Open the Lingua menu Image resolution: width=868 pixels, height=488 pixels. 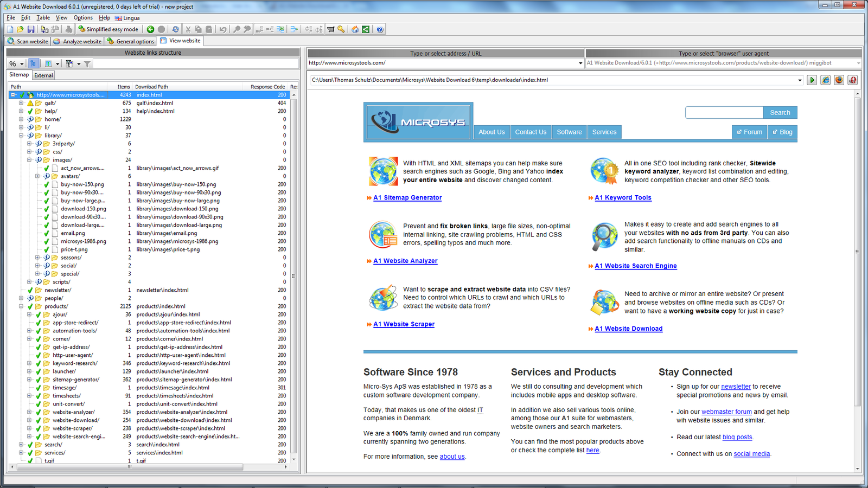click(127, 18)
